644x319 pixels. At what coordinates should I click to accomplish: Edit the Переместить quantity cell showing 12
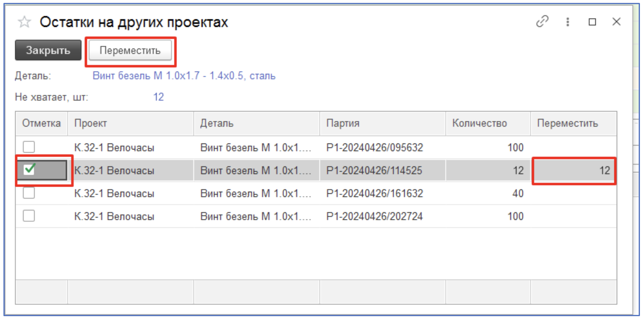(574, 170)
